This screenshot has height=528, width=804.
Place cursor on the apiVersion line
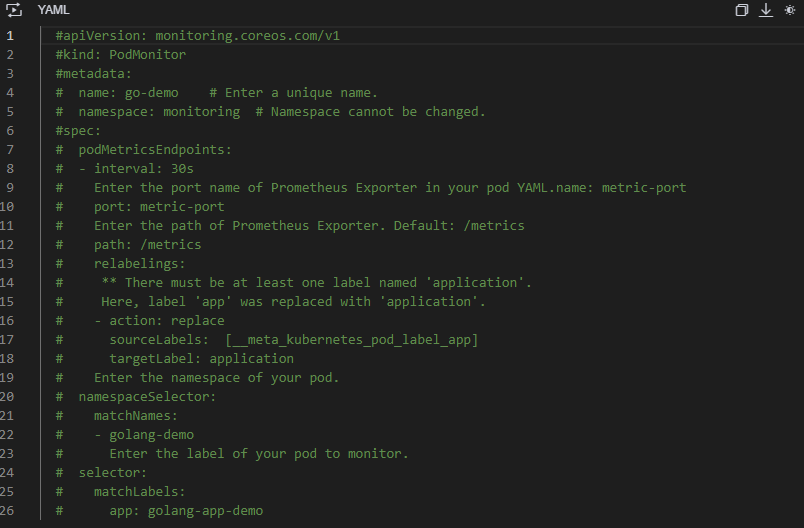(x=197, y=36)
